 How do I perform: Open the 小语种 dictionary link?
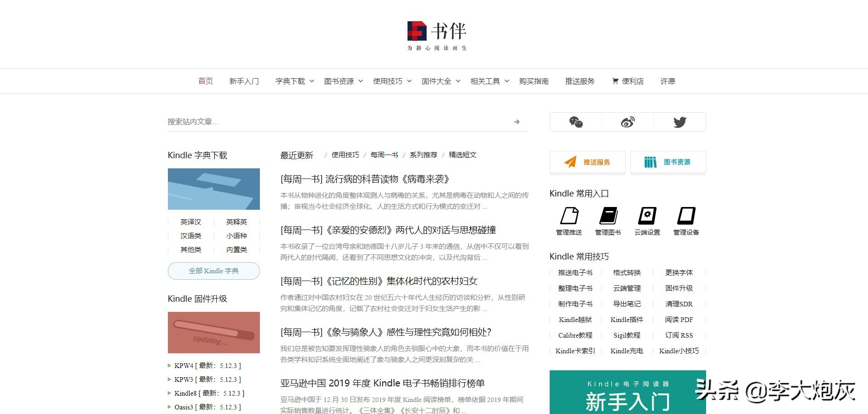(x=237, y=236)
